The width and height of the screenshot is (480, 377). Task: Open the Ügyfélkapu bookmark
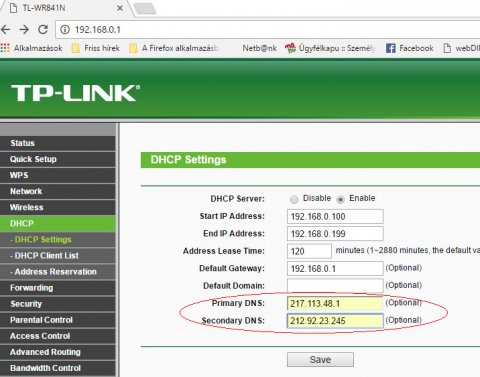click(x=330, y=48)
